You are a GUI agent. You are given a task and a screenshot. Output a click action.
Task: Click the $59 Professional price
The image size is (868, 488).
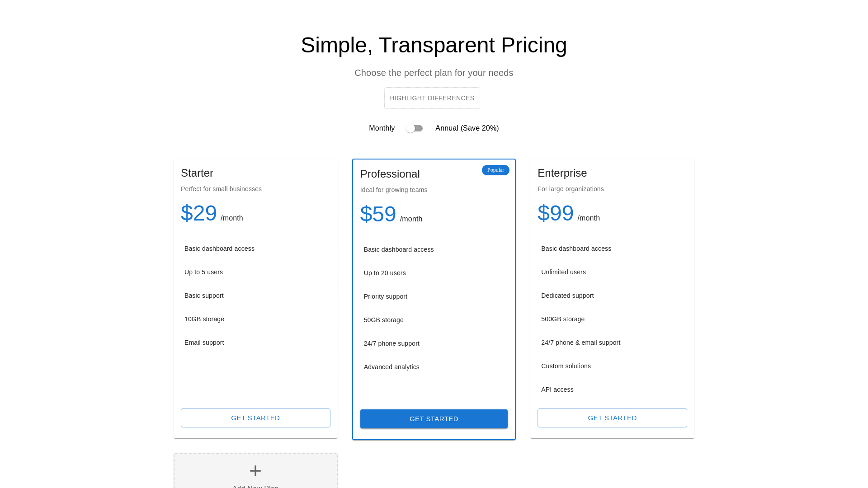coord(378,214)
